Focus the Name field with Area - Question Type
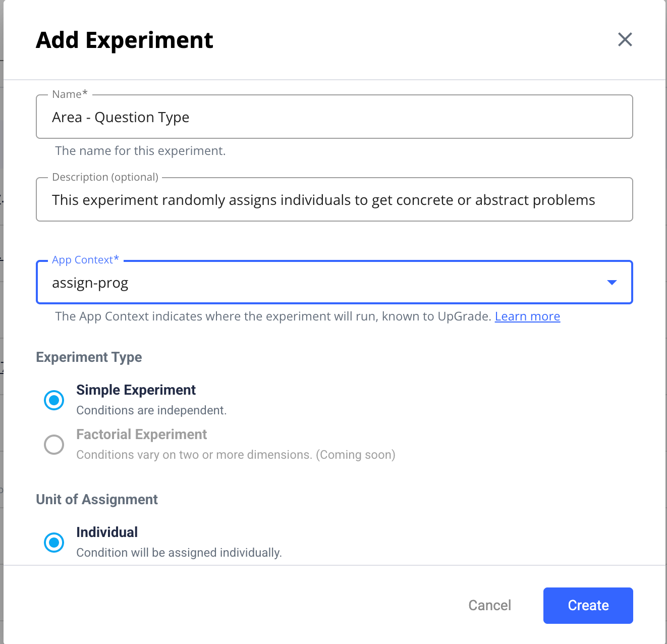 coord(333,117)
